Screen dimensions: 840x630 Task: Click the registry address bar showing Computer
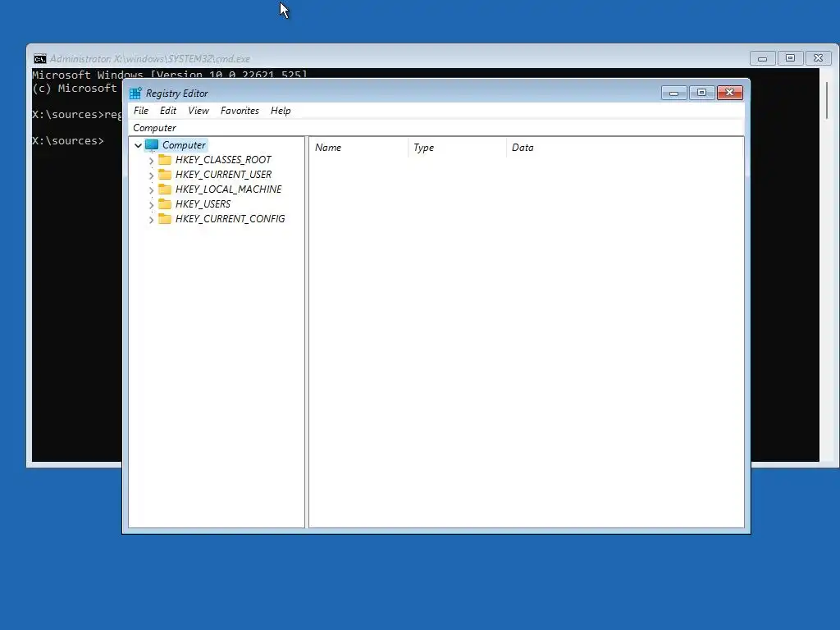tap(436, 128)
